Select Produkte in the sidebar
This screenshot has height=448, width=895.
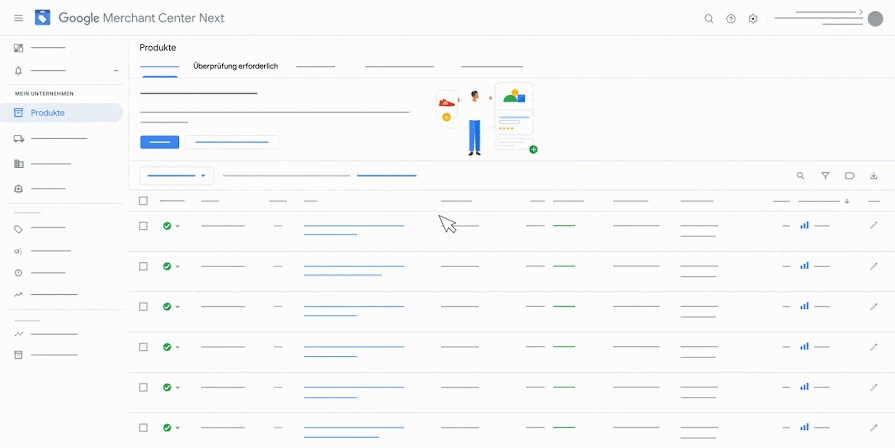pos(62,113)
